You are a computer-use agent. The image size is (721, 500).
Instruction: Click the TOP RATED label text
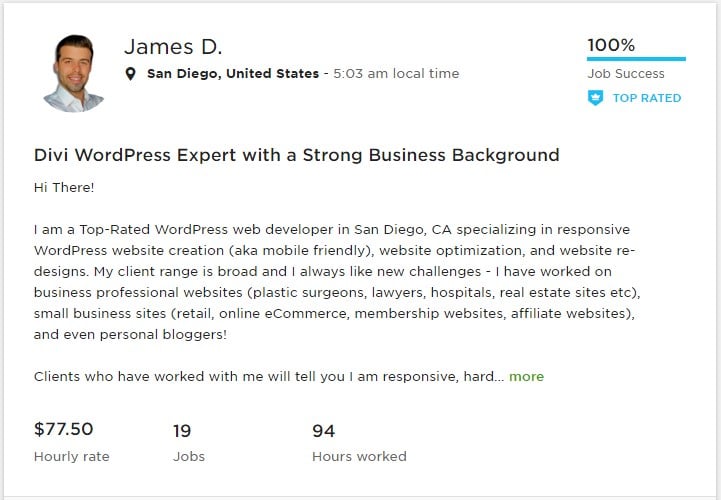(646, 98)
